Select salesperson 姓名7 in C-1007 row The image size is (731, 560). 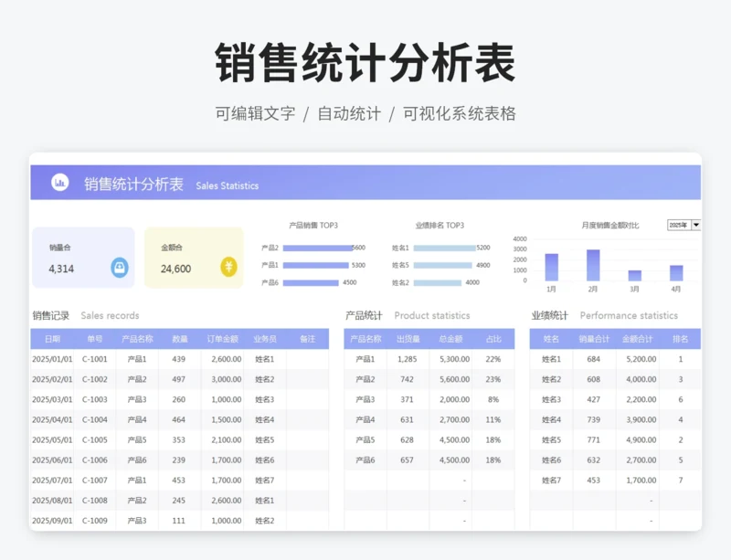[264, 481]
